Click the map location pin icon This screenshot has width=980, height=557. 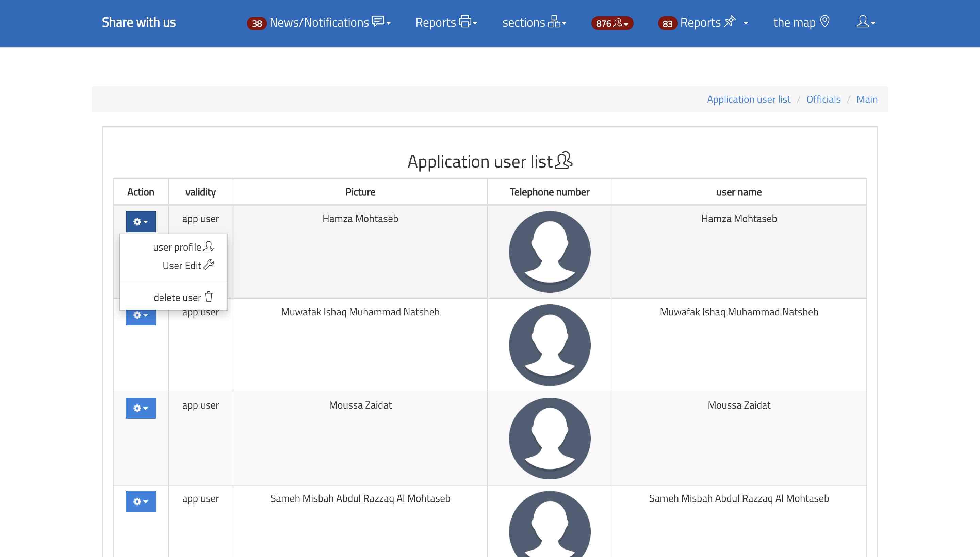tap(825, 21)
